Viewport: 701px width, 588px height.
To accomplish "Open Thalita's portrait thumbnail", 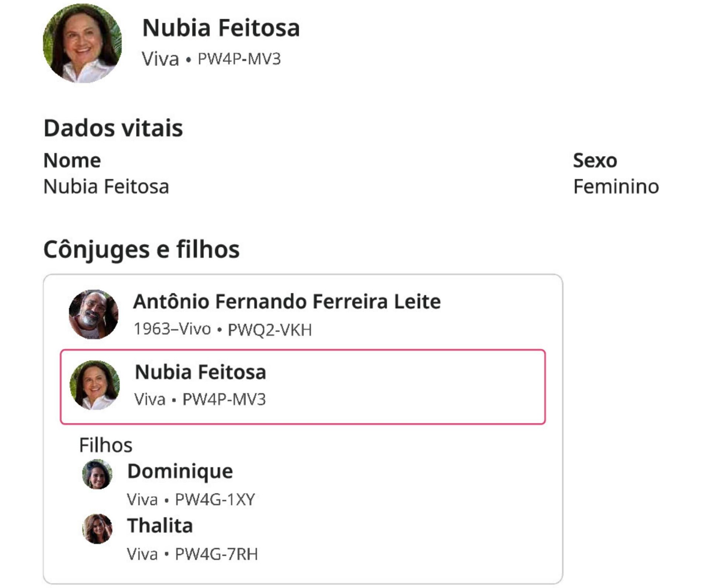I will pos(97,529).
